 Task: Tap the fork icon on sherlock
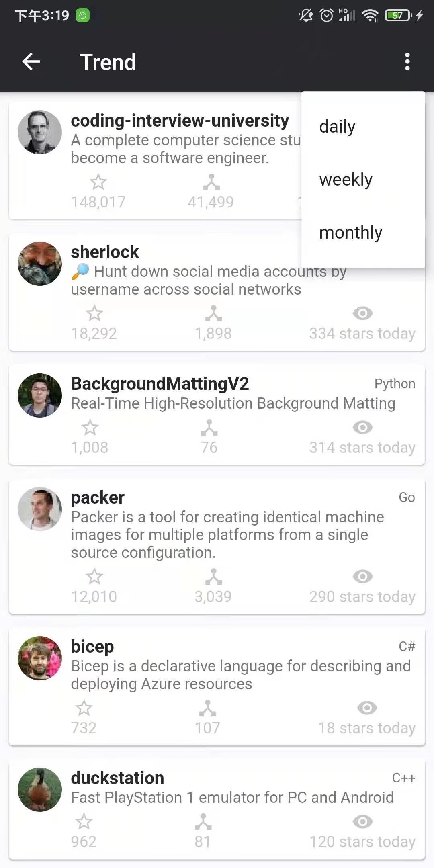click(213, 313)
